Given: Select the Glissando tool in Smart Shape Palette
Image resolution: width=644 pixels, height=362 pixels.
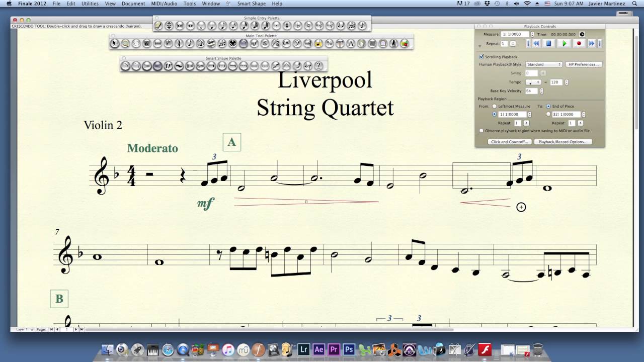Looking at the screenshot, I should pyautogui.click(x=276, y=66).
